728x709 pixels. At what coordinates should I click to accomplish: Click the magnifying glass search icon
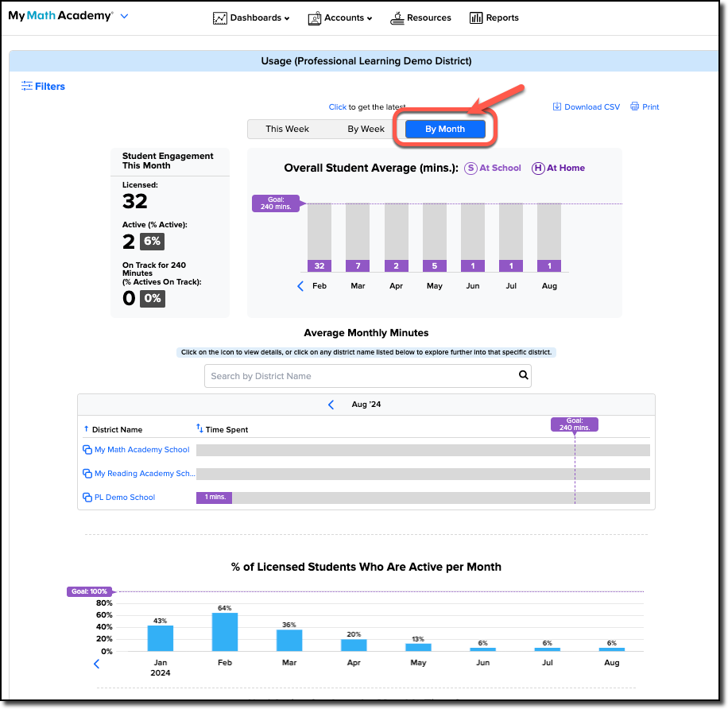[x=523, y=375]
